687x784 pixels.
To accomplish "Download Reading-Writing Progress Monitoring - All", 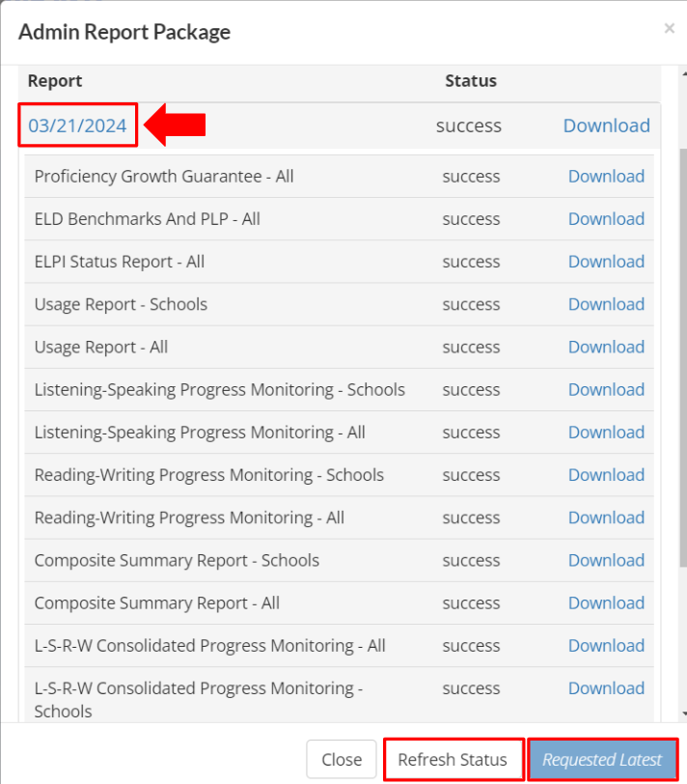I will tap(606, 518).
